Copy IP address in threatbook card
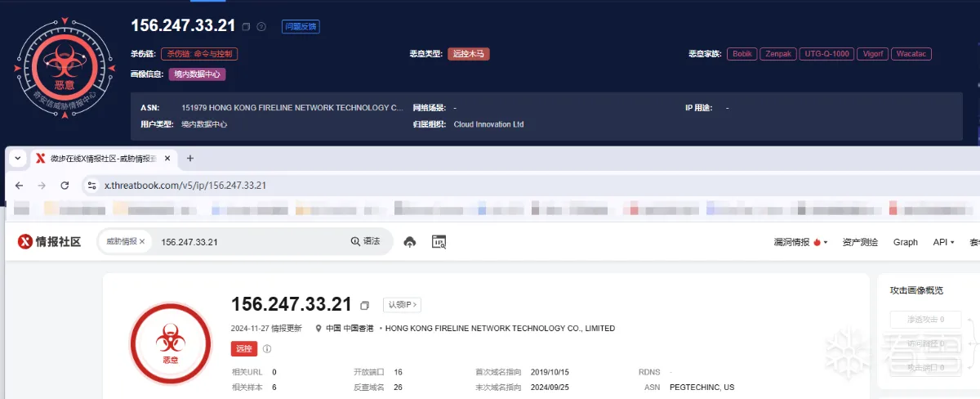Viewport: 980px width, 399px height. tap(365, 305)
